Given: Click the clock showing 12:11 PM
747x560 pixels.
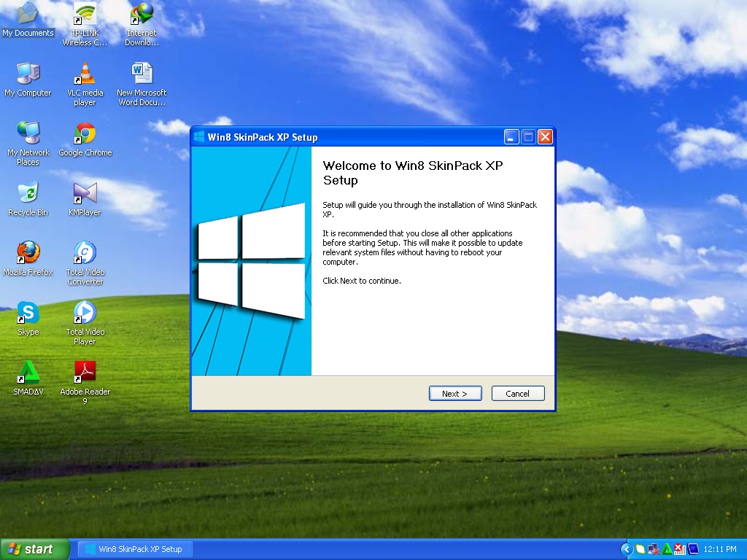Looking at the screenshot, I should click(x=721, y=548).
